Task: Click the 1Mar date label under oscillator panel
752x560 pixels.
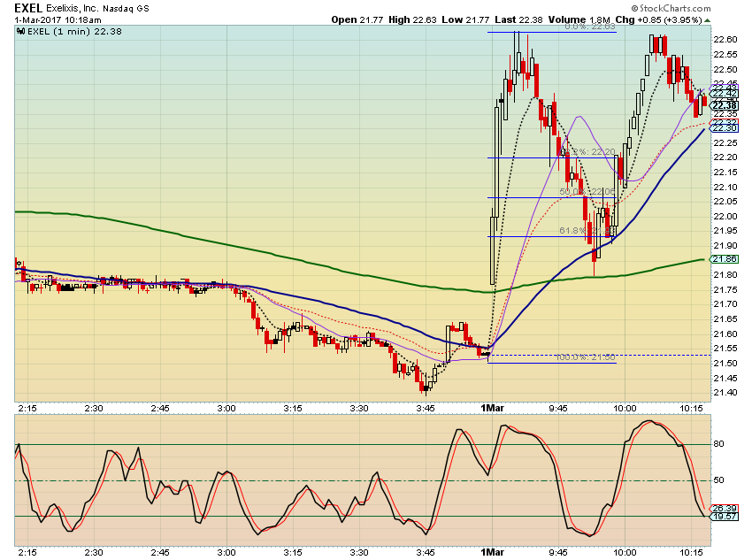Action: (x=493, y=552)
